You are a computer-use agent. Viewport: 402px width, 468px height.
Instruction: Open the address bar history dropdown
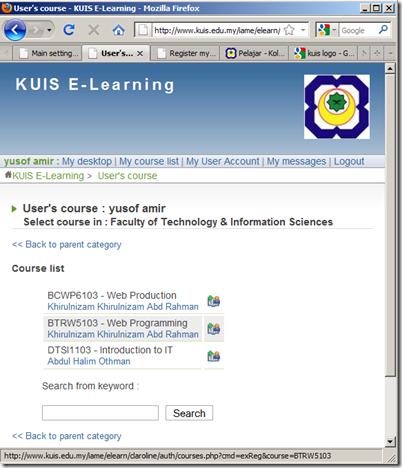pyautogui.click(x=303, y=30)
